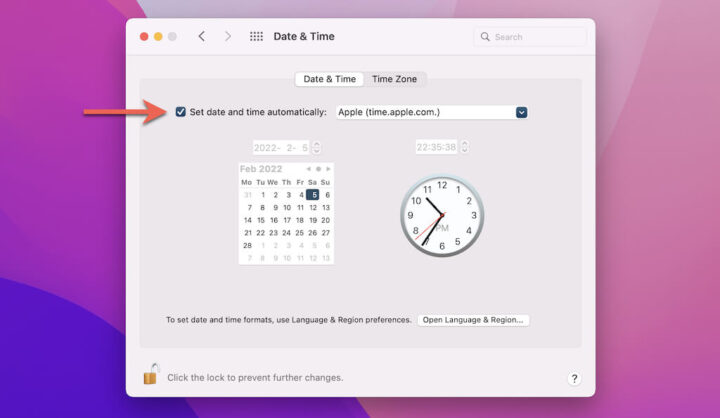Go to previous month in calendar

point(309,169)
